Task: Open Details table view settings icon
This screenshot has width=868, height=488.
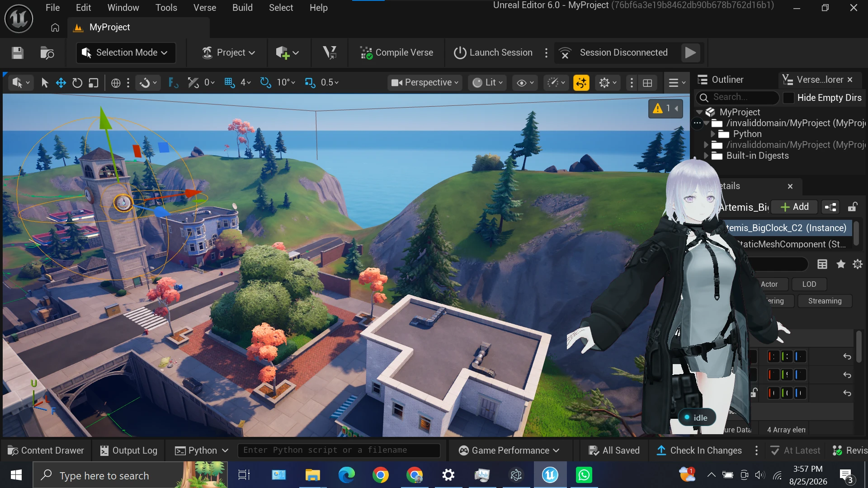Action: 822,264
